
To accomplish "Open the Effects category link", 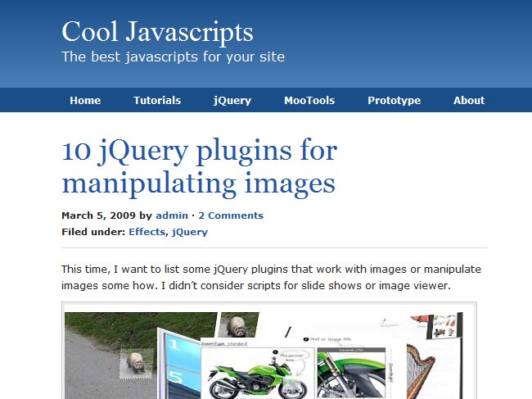I will 147,232.
